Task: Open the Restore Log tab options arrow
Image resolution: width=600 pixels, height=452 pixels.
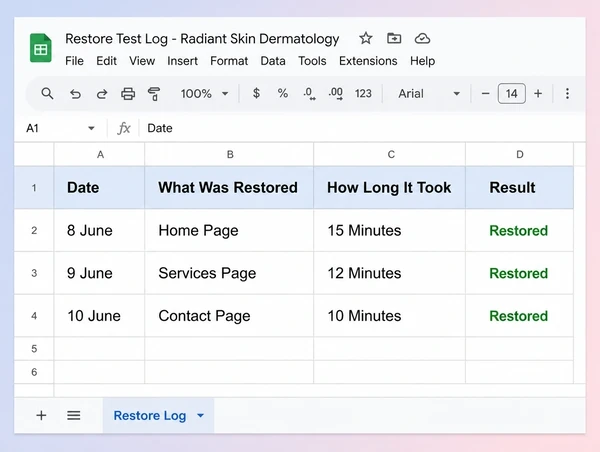Action: point(200,416)
